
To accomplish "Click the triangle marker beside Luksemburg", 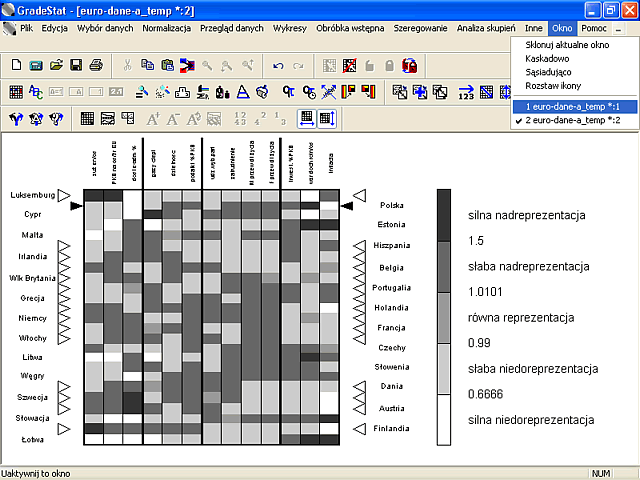I will click(x=64, y=196).
